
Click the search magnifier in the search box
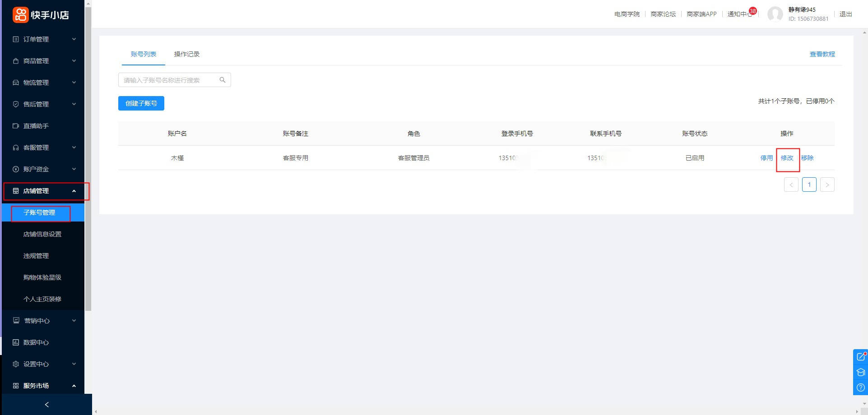222,79
